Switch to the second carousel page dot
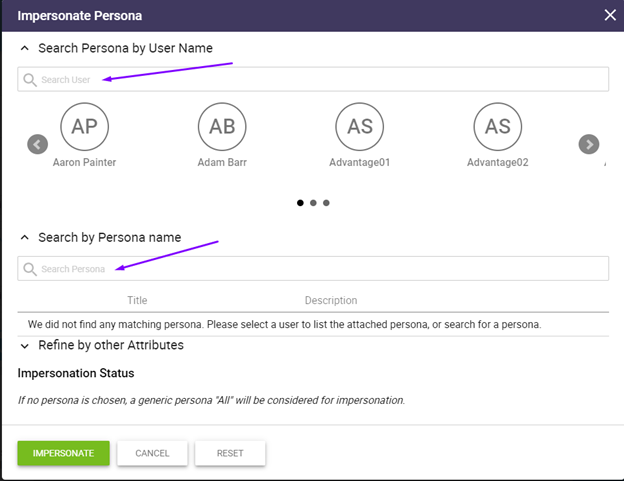 point(313,203)
